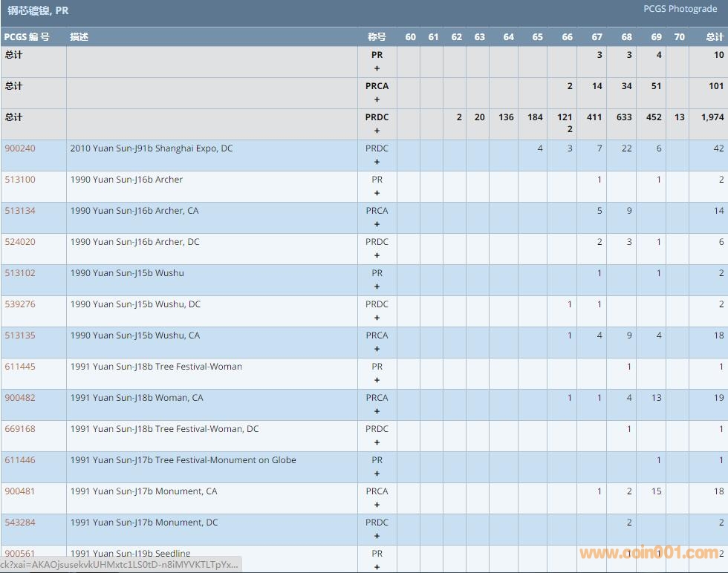Click the grade 70 column header
Viewport: 728px width, 573px height.
click(679, 37)
